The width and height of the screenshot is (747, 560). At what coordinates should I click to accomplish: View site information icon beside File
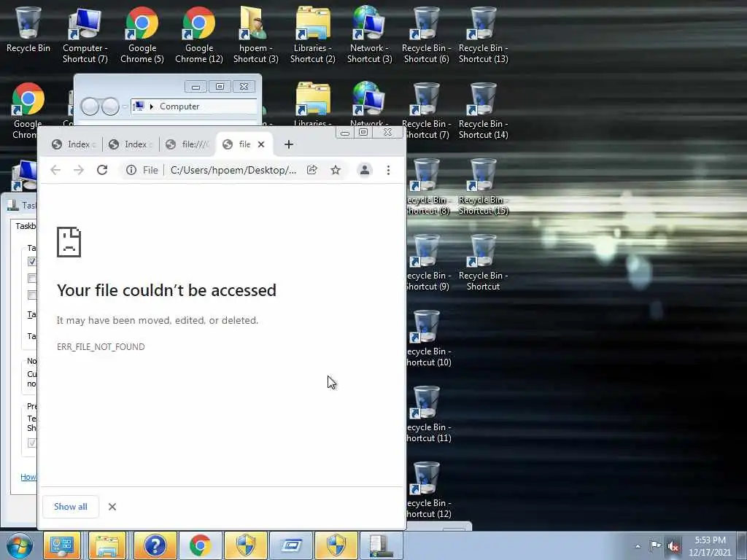[x=131, y=170]
